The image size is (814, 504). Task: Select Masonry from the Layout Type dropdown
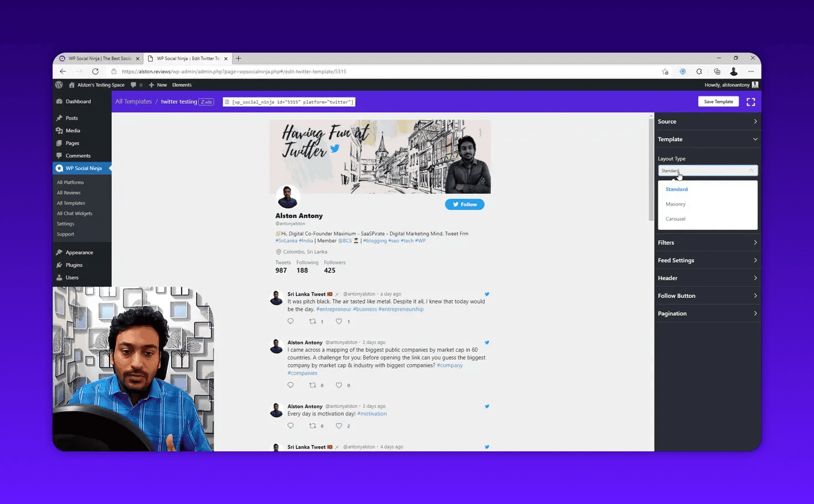point(675,204)
